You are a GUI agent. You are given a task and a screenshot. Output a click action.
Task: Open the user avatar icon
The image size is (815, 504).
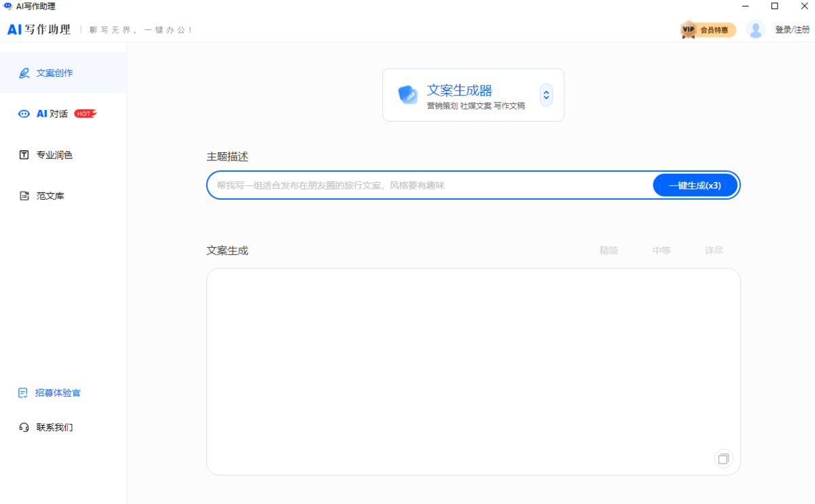click(x=755, y=29)
